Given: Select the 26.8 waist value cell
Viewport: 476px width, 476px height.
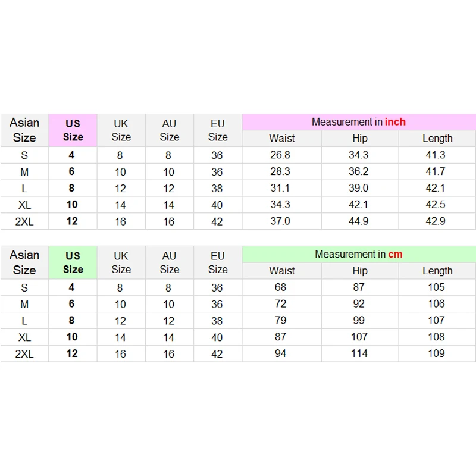Looking at the screenshot, I should click(280, 155).
